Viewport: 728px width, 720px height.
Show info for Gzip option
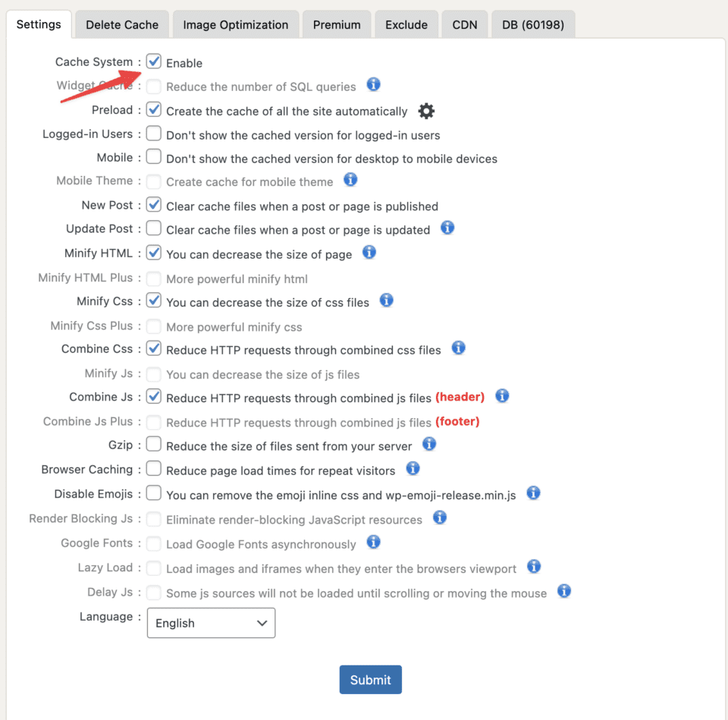(x=429, y=444)
